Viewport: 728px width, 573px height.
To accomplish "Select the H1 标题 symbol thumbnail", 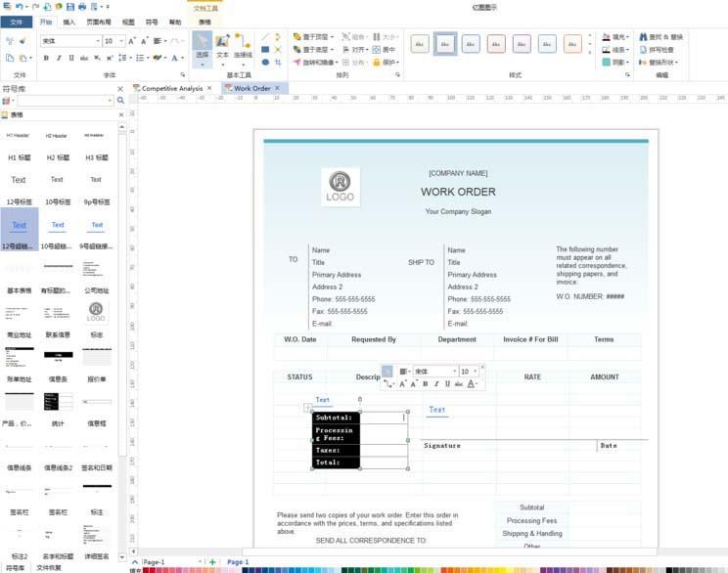I will coord(19,157).
